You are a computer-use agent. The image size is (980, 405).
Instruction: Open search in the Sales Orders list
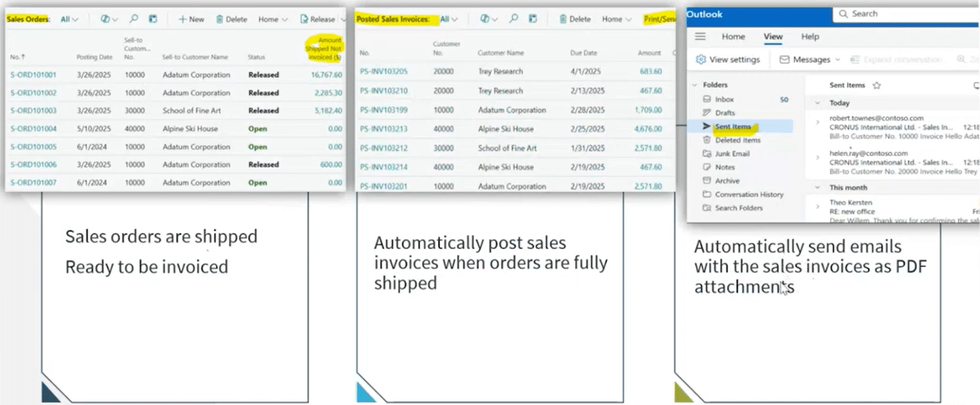134,19
